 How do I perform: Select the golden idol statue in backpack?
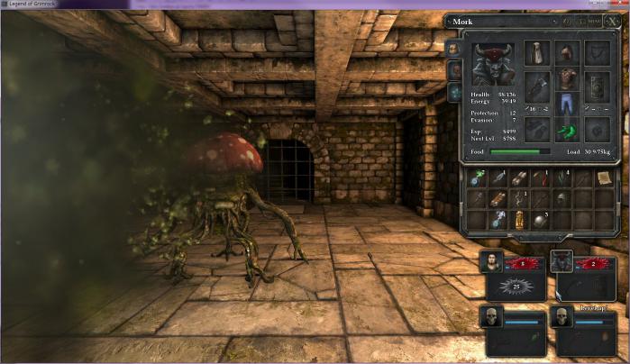coord(519,220)
